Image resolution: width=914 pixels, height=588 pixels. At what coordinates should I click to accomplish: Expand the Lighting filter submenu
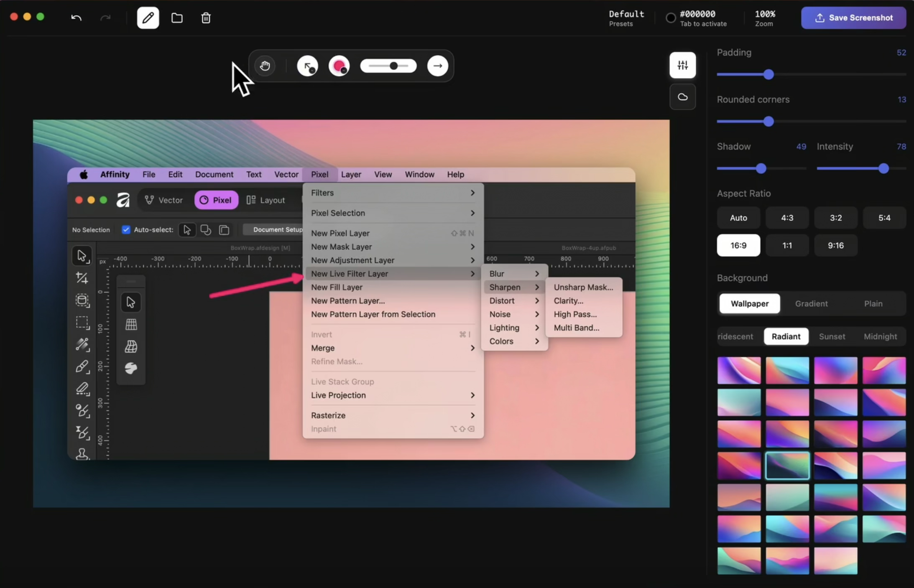pos(514,328)
